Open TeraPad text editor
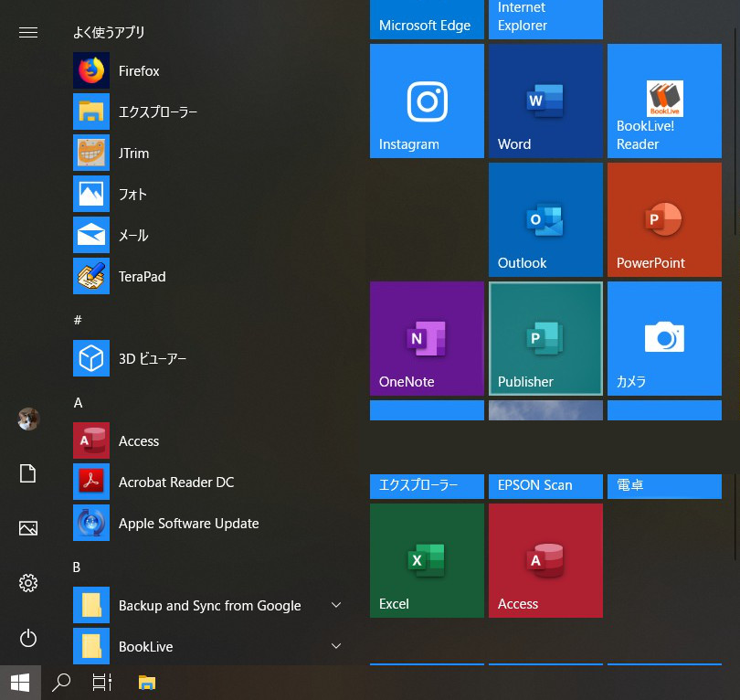Screen dimensions: 740x700 pos(209,276)
